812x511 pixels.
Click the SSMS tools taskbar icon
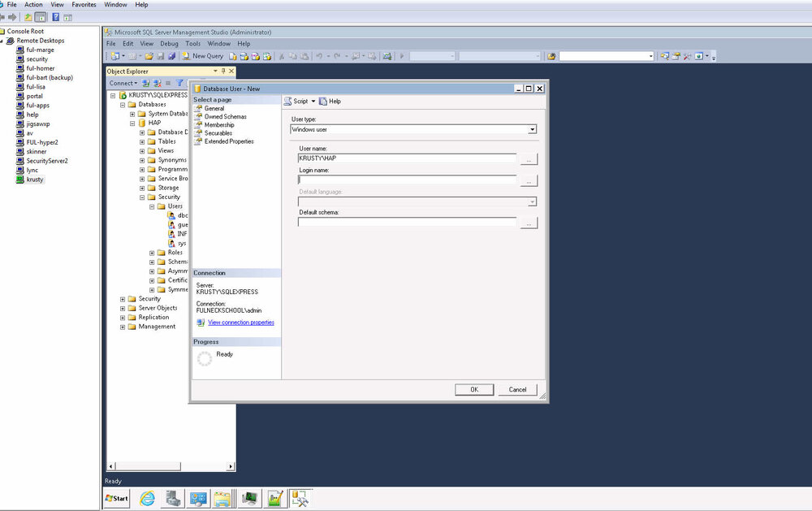click(300, 499)
